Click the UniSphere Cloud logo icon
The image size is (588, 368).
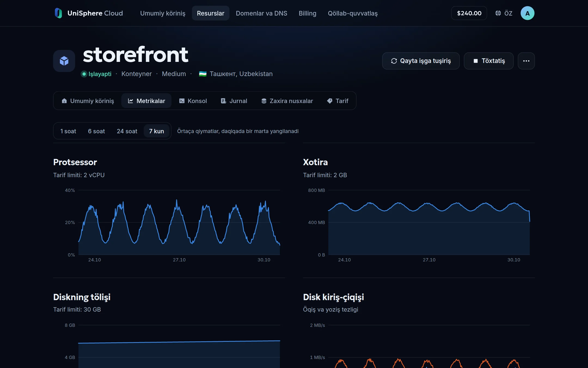(58, 13)
